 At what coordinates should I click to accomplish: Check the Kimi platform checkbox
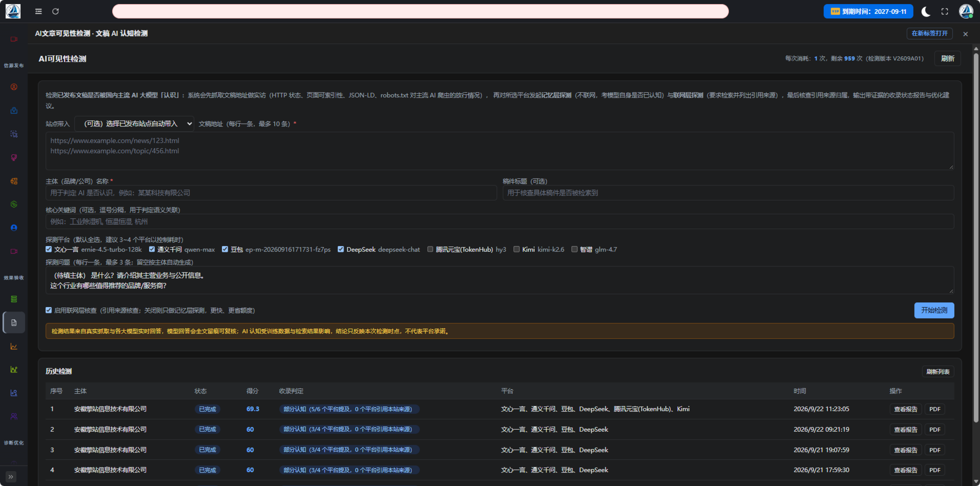[x=516, y=249]
